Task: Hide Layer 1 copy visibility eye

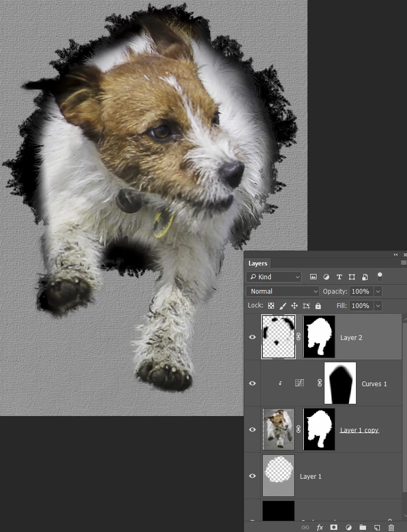Action: click(x=252, y=429)
